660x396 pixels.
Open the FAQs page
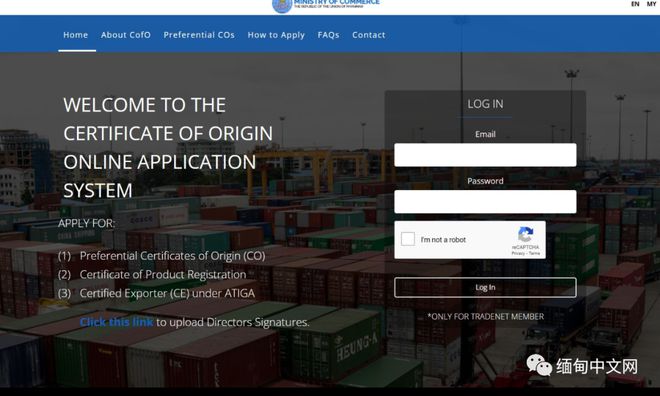(x=328, y=35)
